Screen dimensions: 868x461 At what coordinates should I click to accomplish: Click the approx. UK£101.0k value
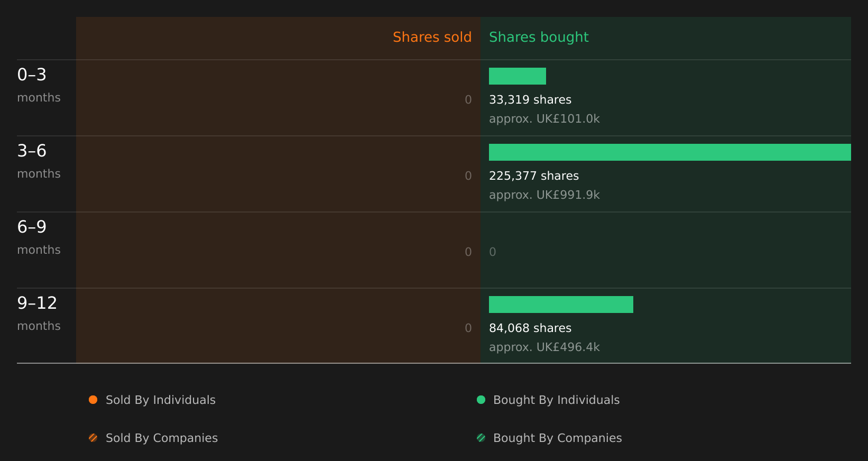tap(544, 119)
